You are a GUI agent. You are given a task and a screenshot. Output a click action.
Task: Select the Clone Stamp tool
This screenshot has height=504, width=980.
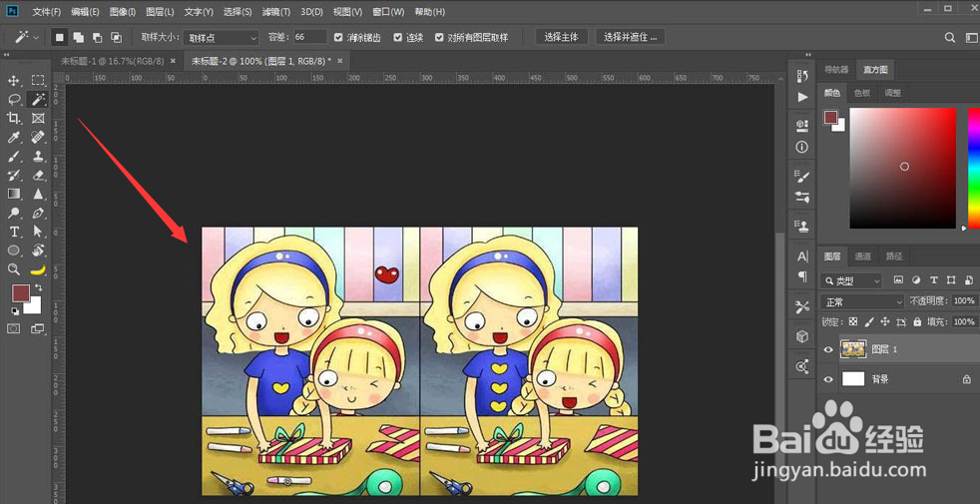click(x=38, y=157)
